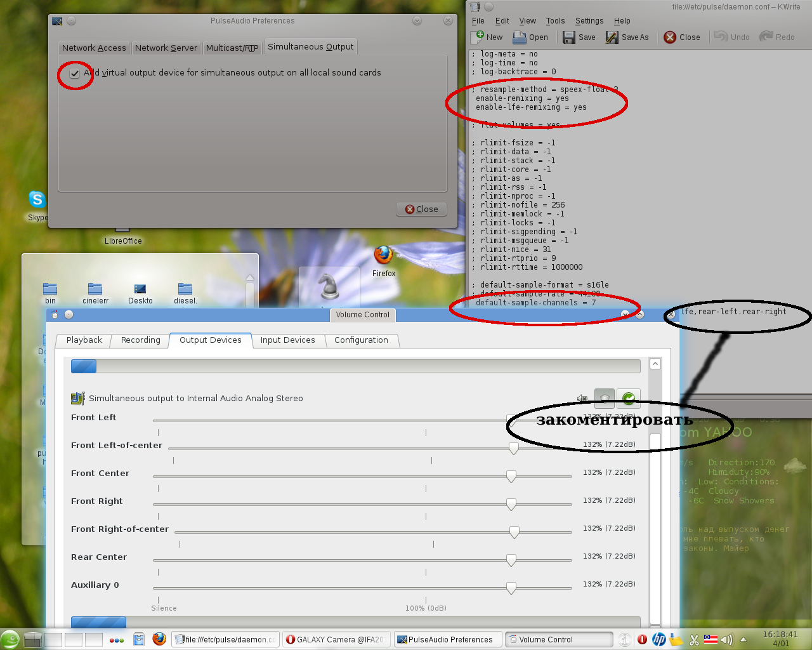Uncheck Add virtual output device checkbox
Screen dimensions: 812x650
pyautogui.click(x=75, y=73)
